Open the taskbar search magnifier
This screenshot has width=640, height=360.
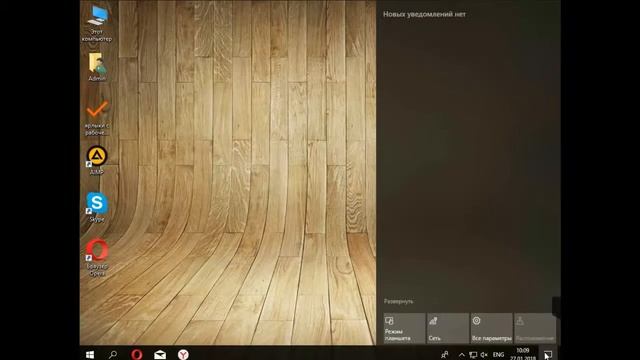click(x=113, y=354)
